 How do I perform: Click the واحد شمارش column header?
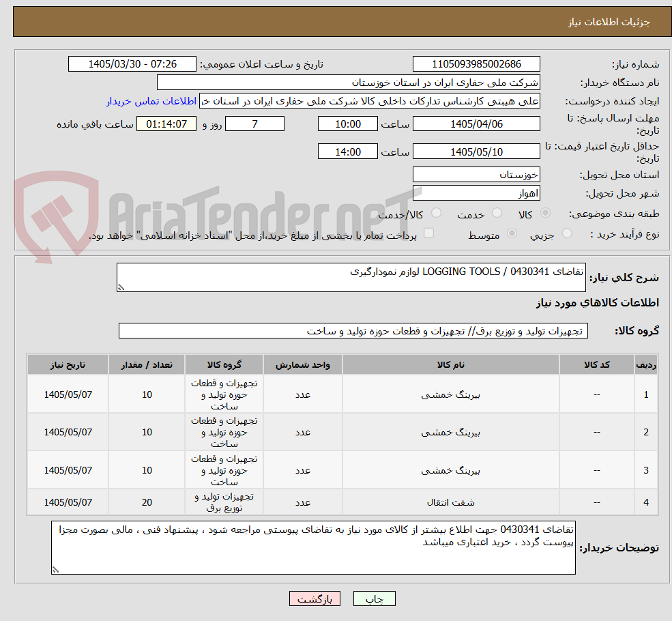pos(303,364)
